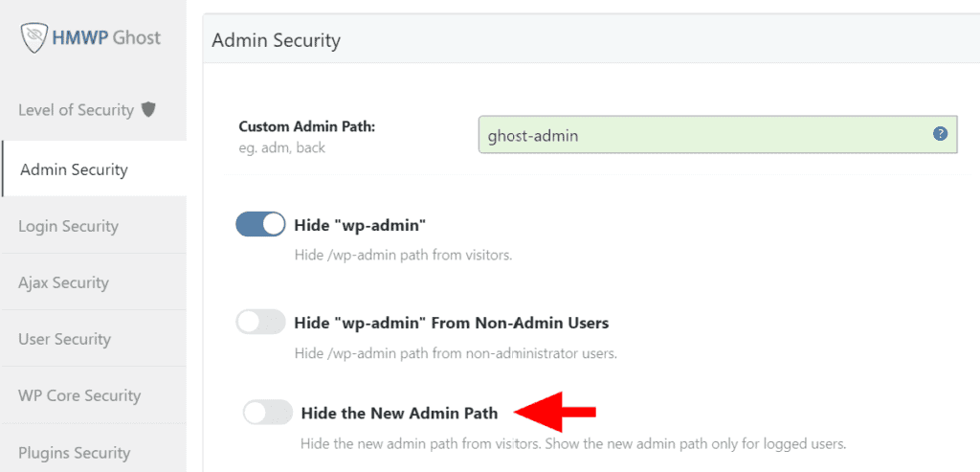Click the Hide the New Admin Path label
Image resolution: width=980 pixels, height=472 pixels.
click(399, 413)
